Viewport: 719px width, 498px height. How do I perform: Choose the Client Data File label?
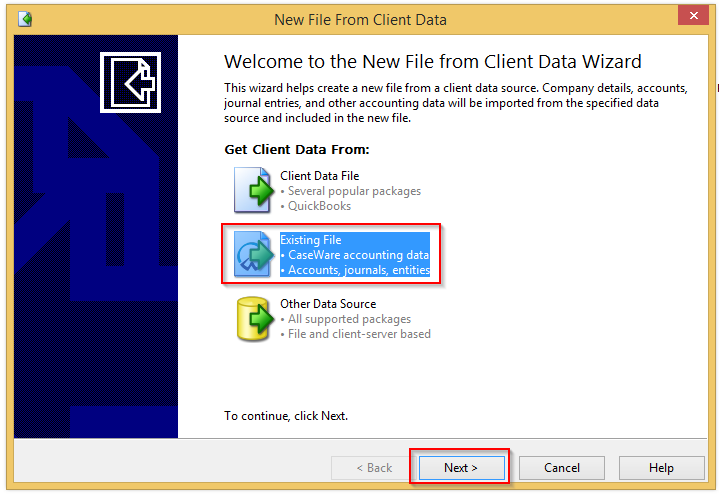[x=320, y=176]
